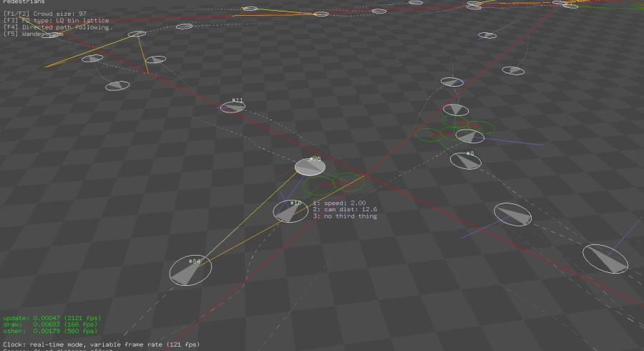Screen dimensions: 644x351
Task: Click the '[F3] PD type: LQ bin lattice' text
Action: [57, 21]
